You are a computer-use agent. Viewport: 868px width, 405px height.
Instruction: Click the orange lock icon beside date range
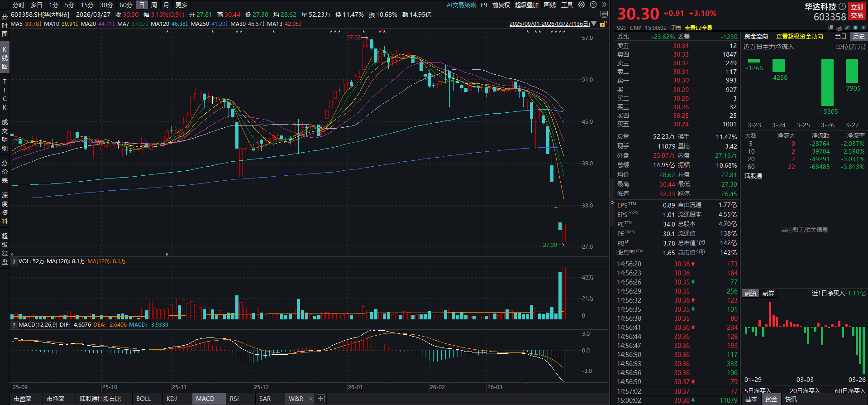(602, 24)
